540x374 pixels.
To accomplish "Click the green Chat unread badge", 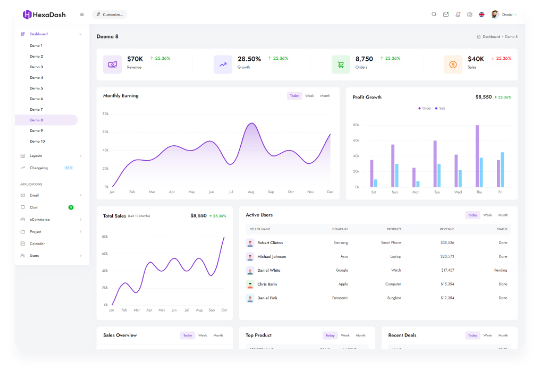I will click(x=71, y=207).
